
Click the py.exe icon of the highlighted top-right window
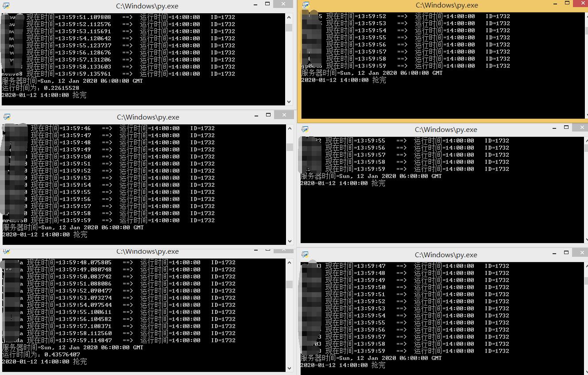(306, 5)
